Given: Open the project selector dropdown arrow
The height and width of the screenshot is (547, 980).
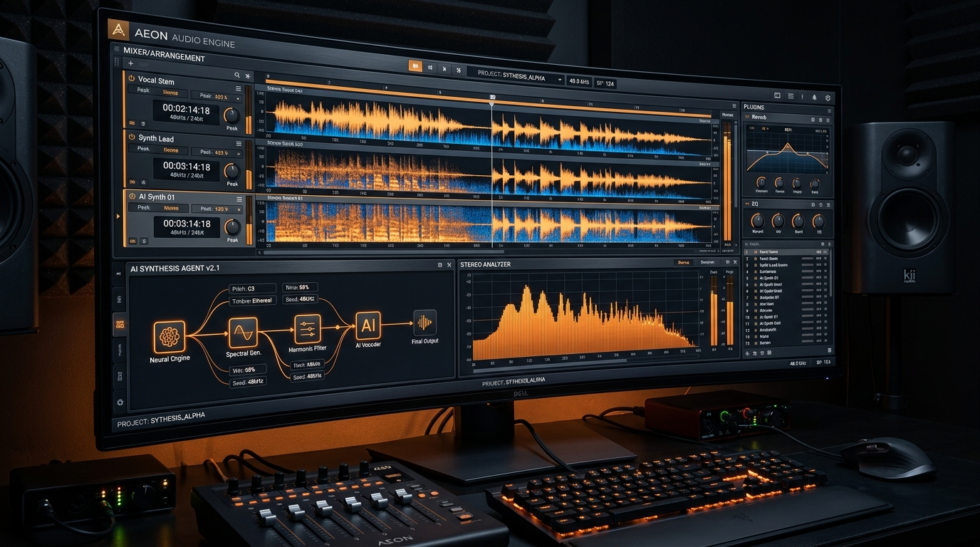Looking at the screenshot, I should coord(561,79).
